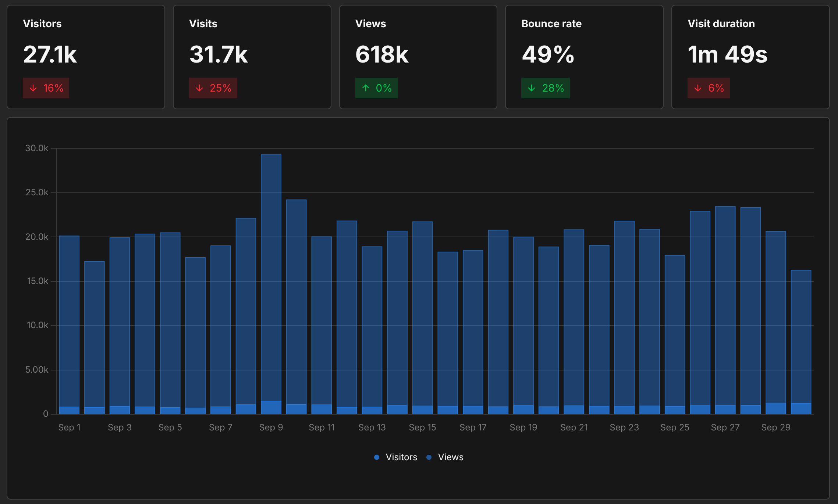Select the Bounce rate 49% value

548,54
